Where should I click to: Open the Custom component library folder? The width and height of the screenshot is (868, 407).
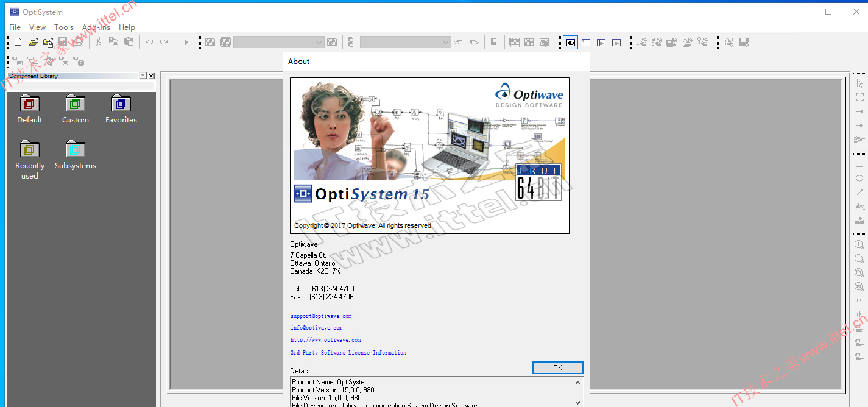tap(76, 110)
